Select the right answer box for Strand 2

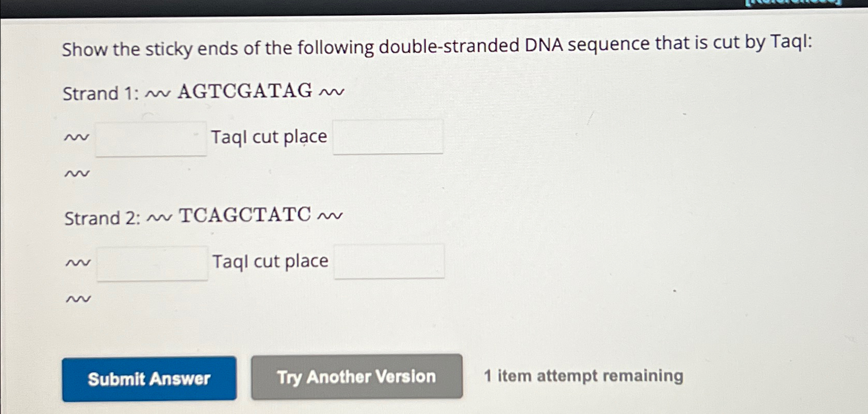[x=389, y=262]
